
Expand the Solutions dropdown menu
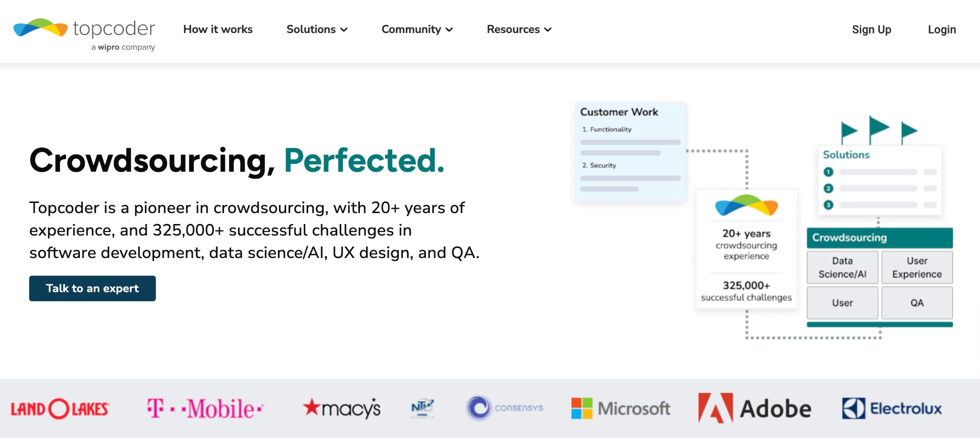point(317,30)
